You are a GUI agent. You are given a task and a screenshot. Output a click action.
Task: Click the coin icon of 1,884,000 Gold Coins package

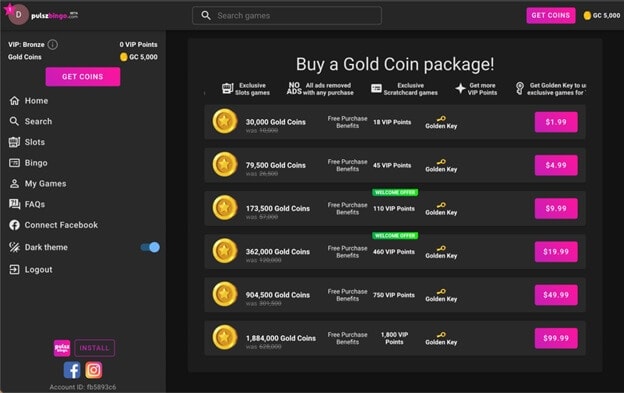(225, 337)
